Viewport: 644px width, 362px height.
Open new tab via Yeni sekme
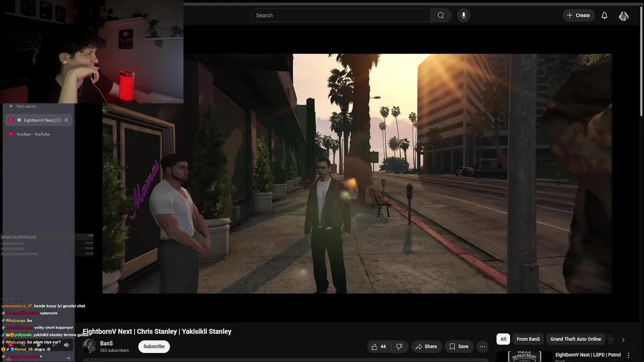23,106
